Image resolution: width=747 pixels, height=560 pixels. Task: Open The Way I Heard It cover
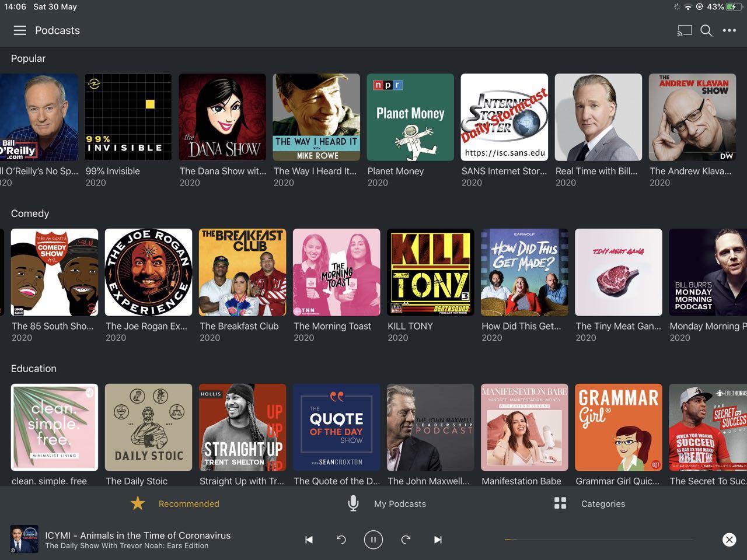tap(316, 117)
